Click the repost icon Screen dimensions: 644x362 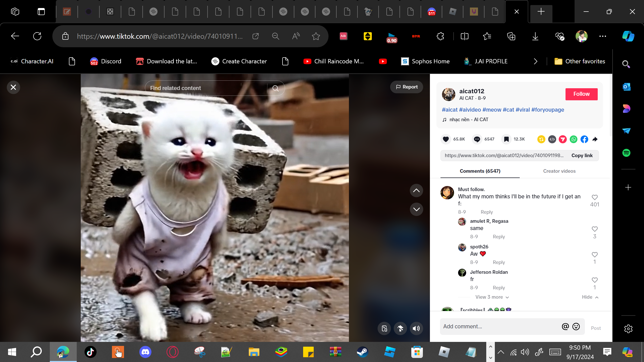(x=541, y=139)
